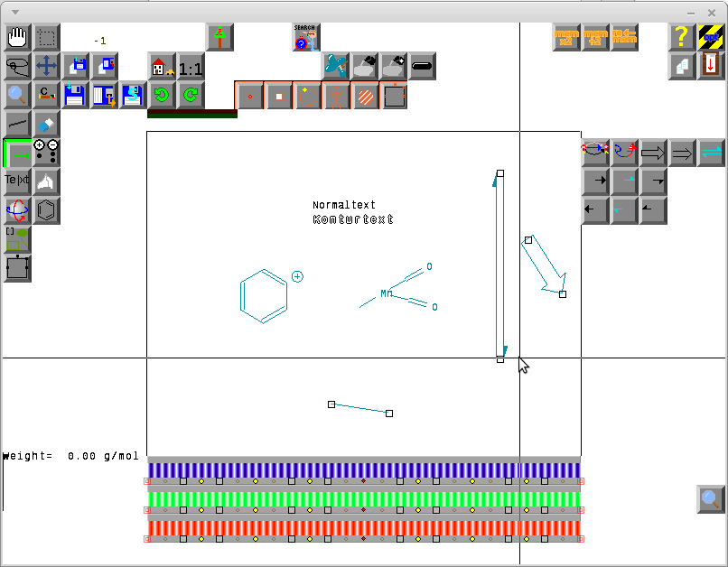
Task: Click the Mn atom label in canvas
Action: [387, 293]
